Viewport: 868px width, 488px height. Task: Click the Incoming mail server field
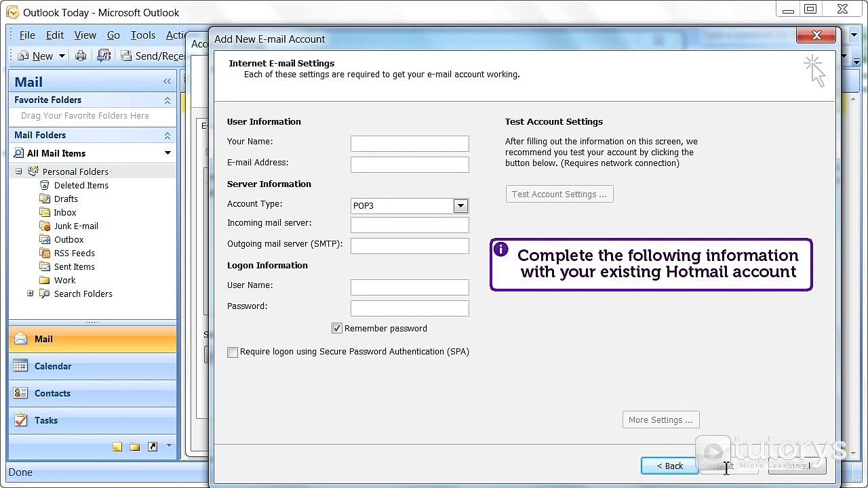pyautogui.click(x=410, y=225)
